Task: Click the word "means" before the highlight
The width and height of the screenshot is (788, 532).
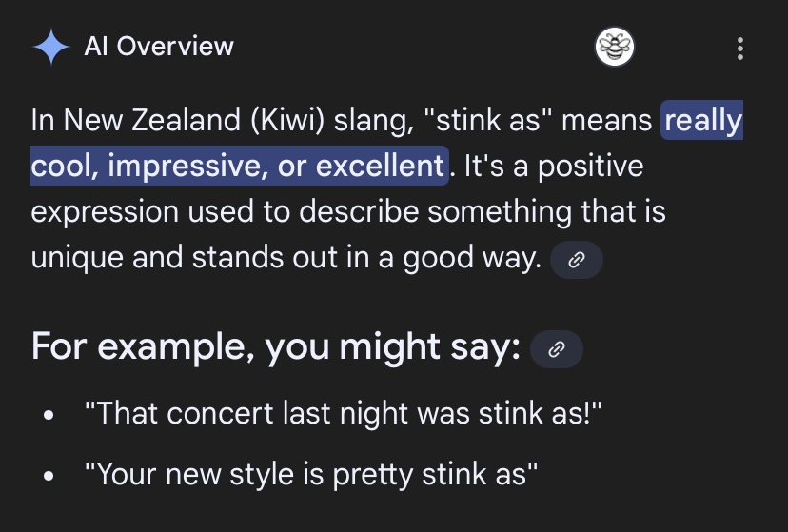Action: (606, 121)
